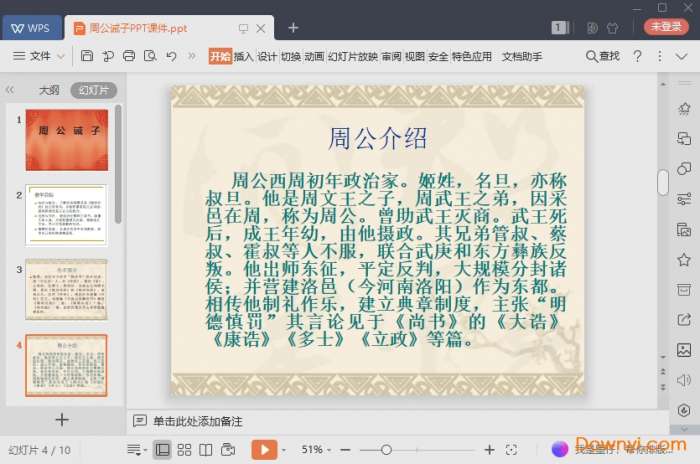Open the properties sliders sidebar icon
The height and width of the screenshot is (464, 700).
684,199
